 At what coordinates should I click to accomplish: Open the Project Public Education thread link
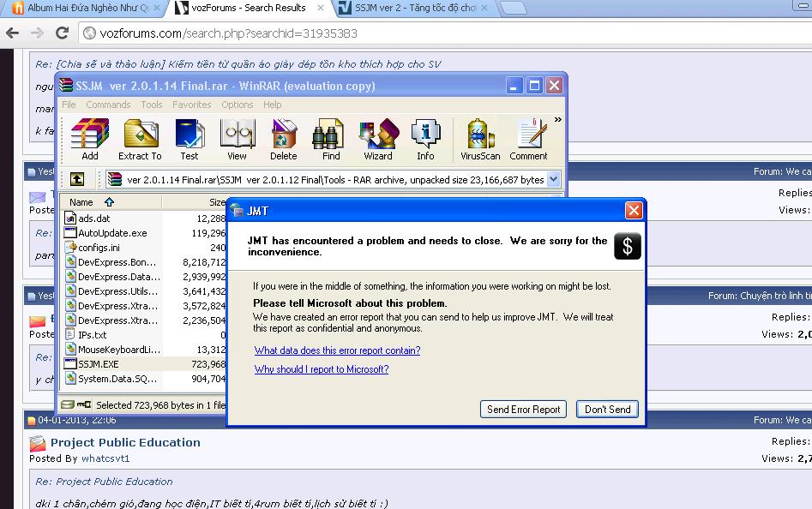[x=125, y=442]
